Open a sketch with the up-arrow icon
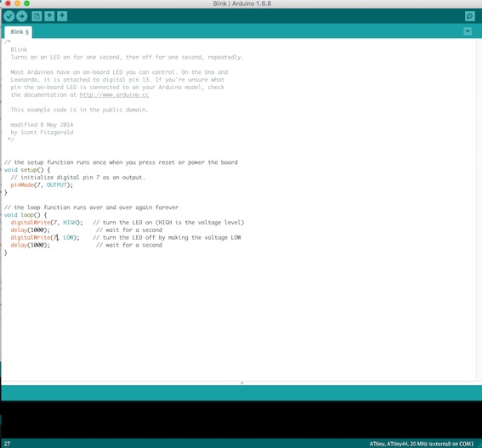Viewport: 482px width, 448px height. tap(49, 16)
